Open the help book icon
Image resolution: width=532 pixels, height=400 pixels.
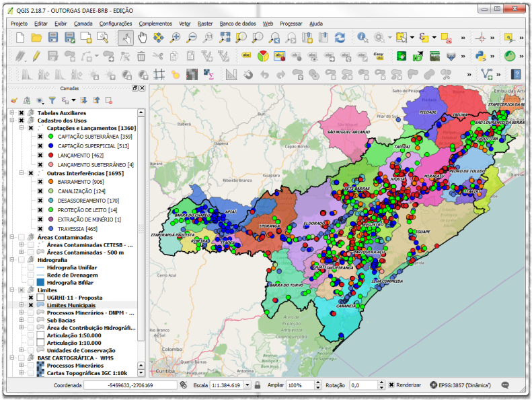(x=516, y=74)
